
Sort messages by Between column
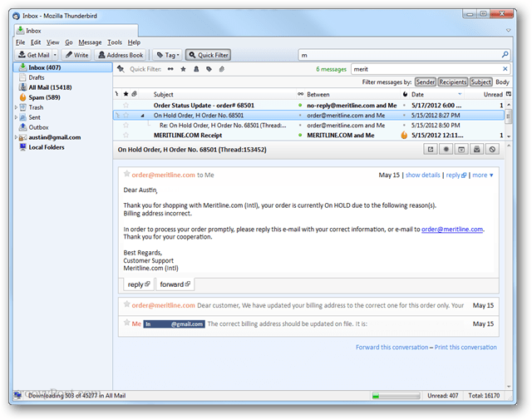click(x=352, y=94)
